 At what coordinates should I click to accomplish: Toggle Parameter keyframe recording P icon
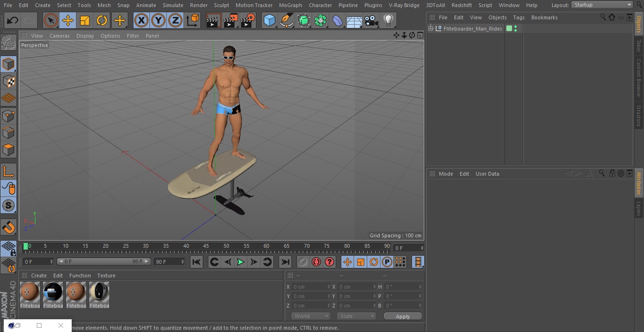(387, 262)
